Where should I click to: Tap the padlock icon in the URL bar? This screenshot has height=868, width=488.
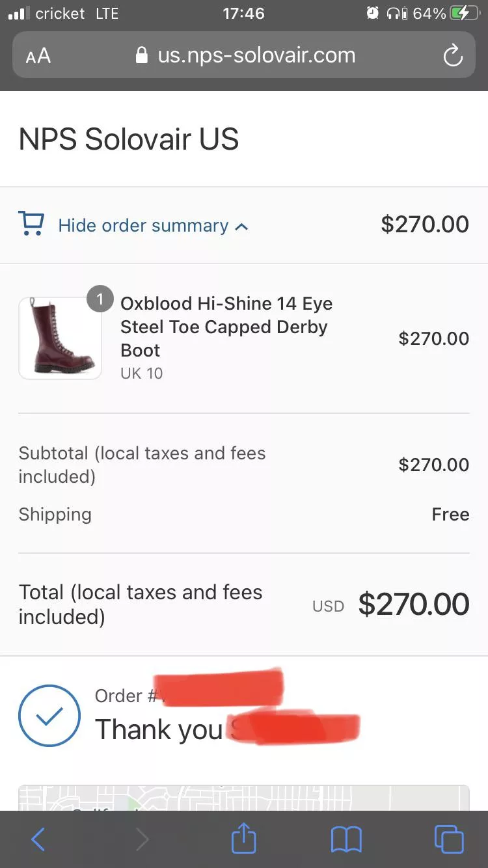coord(141,55)
